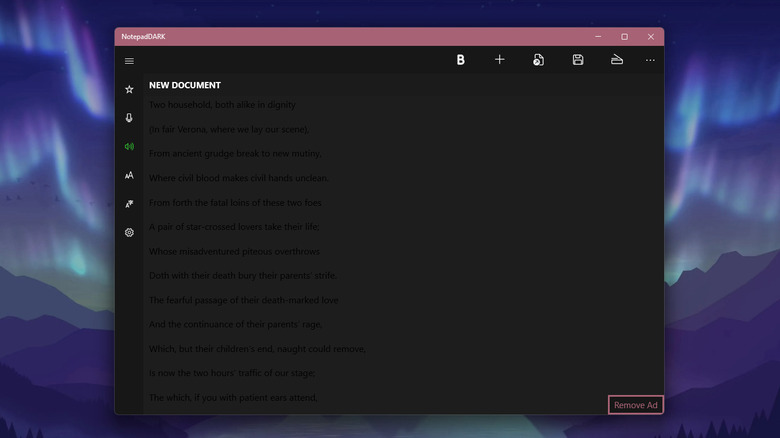Start dictation with the microphone icon

(x=129, y=118)
